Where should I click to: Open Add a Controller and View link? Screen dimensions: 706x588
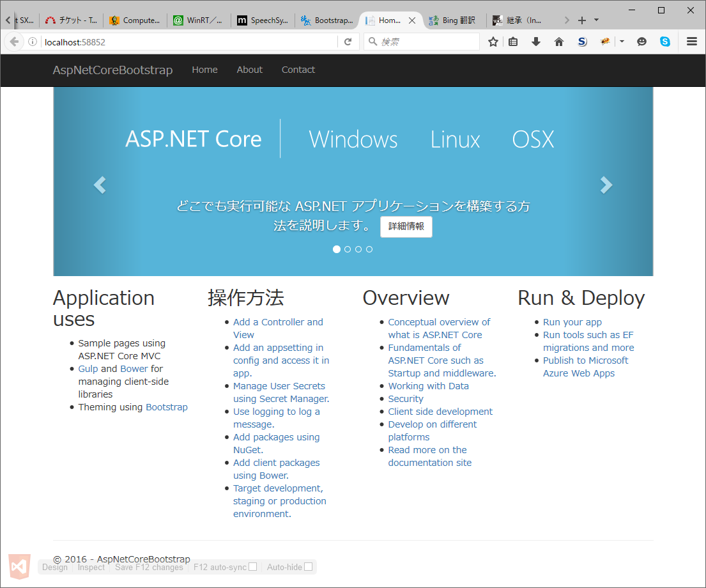[279, 329]
